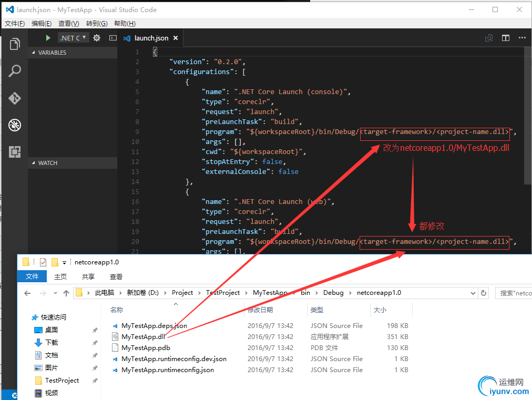Open recent locations dropdown arrow
This screenshot has height=400, width=532.
(55, 293)
